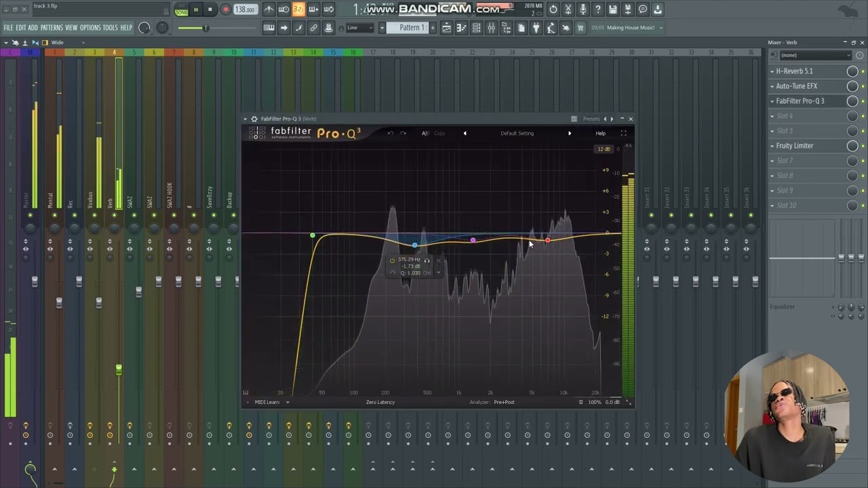Open the PATTERNS menu

[x=52, y=28]
